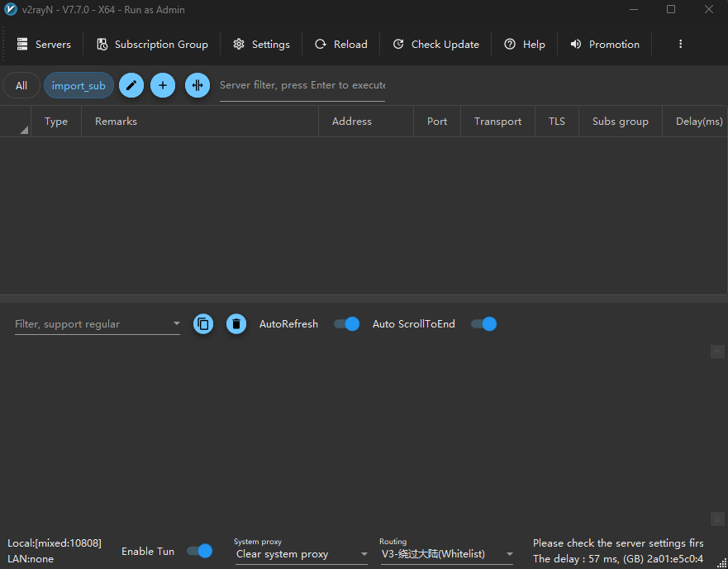Turn off Auto ScrollToEnd switch
728x569 pixels.
pos(484,324)
